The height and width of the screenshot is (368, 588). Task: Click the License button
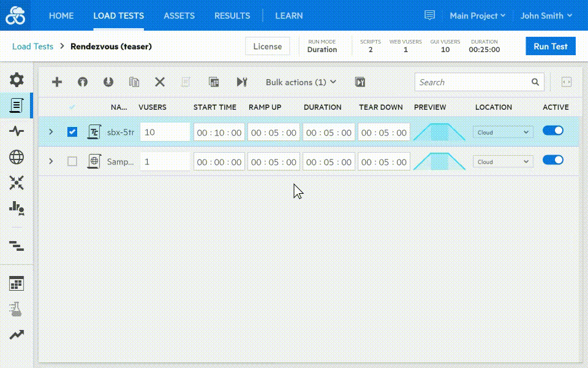(268, 47)
